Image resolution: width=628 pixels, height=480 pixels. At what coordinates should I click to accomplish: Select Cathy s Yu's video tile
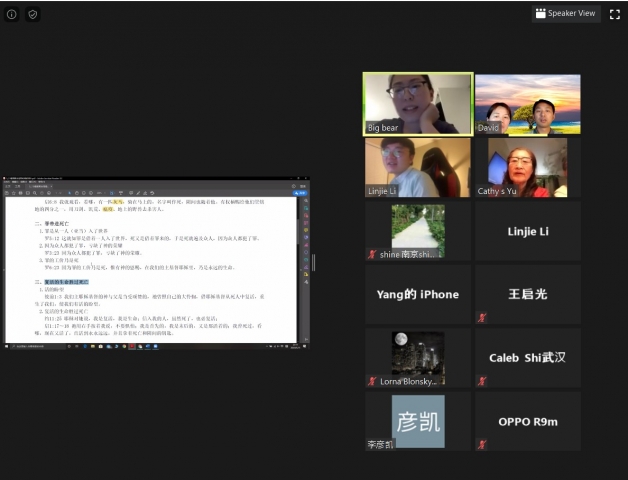pos(527,166)
